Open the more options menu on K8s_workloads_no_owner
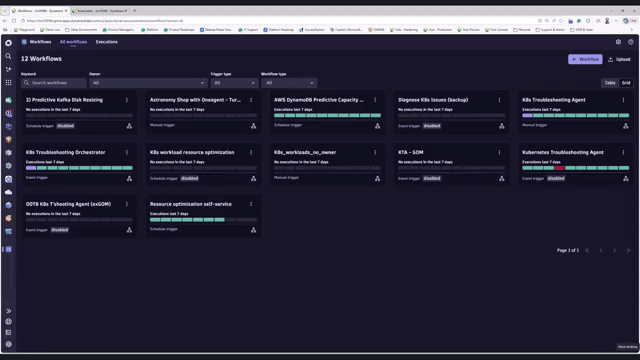This screenshot has width=640, height=360. click(x=375, y=152)
